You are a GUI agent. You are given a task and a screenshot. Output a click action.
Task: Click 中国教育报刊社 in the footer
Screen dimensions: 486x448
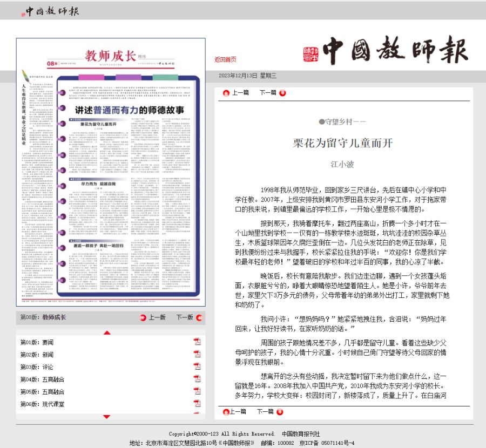click(301, 434)
